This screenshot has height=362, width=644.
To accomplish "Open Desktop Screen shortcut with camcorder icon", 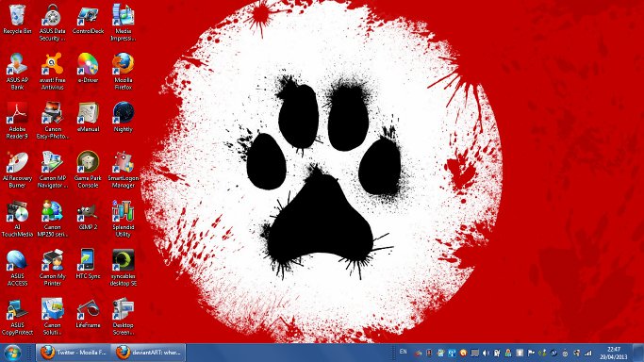I will [x=124, y=317].
